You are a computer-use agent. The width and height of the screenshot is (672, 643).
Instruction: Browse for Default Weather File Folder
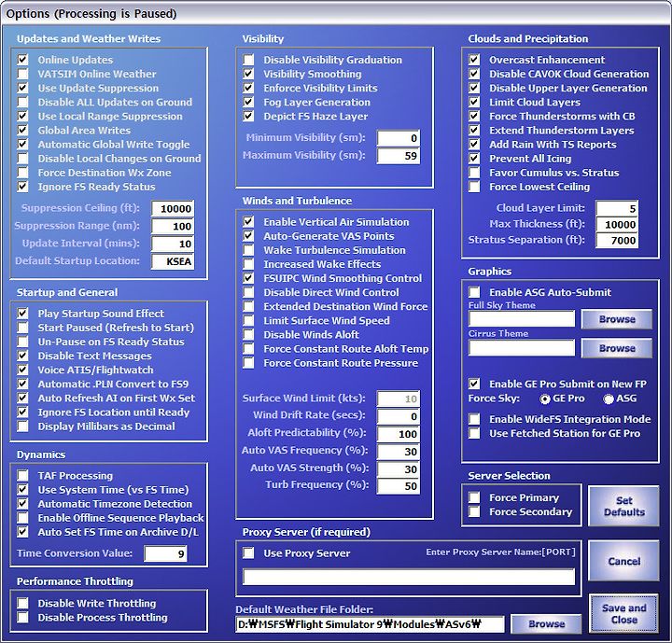click(546, 623)
